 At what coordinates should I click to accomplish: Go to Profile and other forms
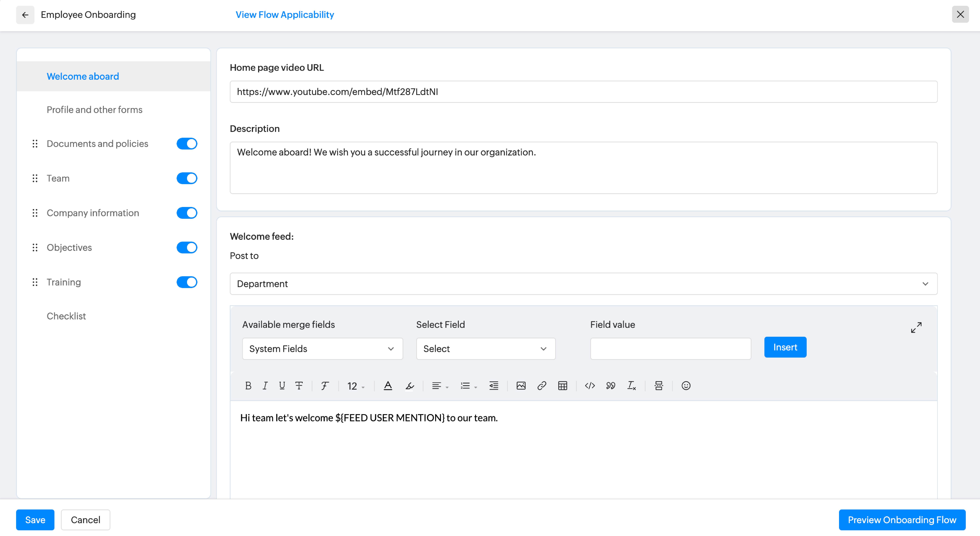(x=94, y=109)
